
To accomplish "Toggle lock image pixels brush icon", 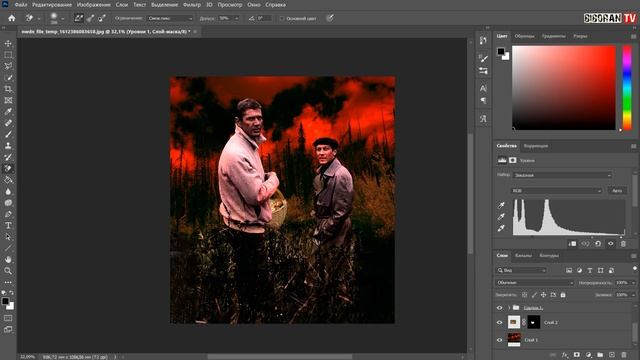I will (x=534, y=295).
